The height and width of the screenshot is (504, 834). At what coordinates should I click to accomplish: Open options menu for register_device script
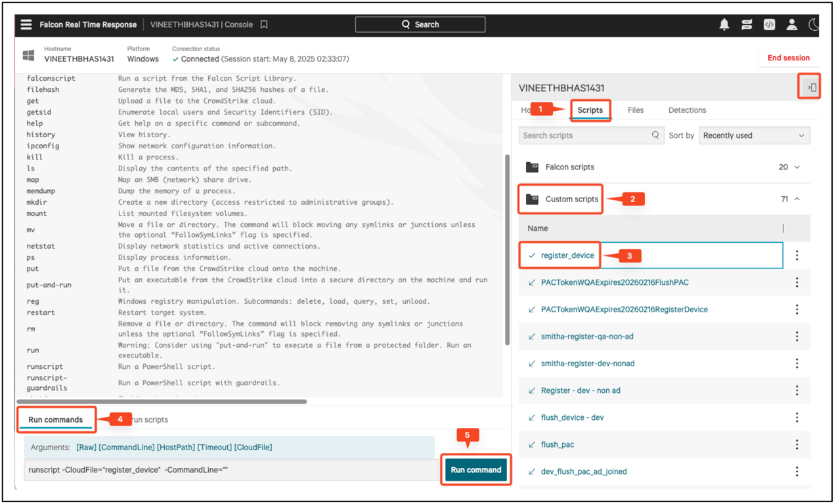[x=797, y=255]
